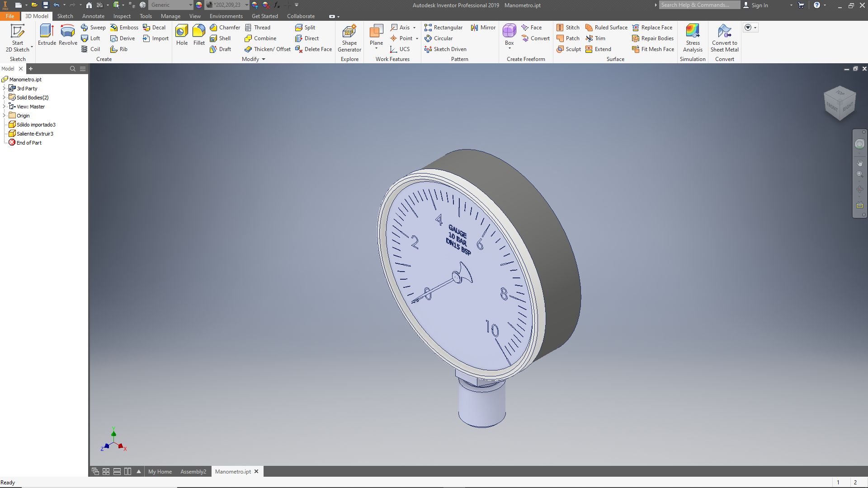Open the Shape Generator tool
The width and height of the screenshot is (868, 488).
point(349,32)
